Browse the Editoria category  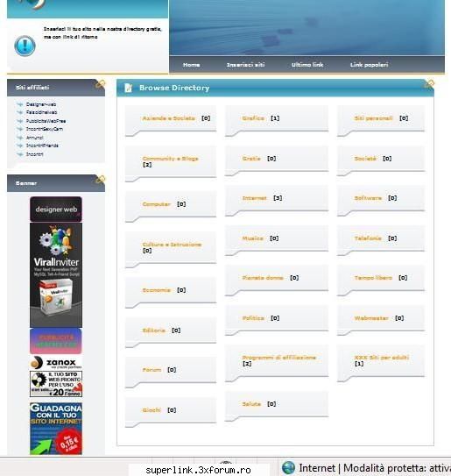[154, 330]
